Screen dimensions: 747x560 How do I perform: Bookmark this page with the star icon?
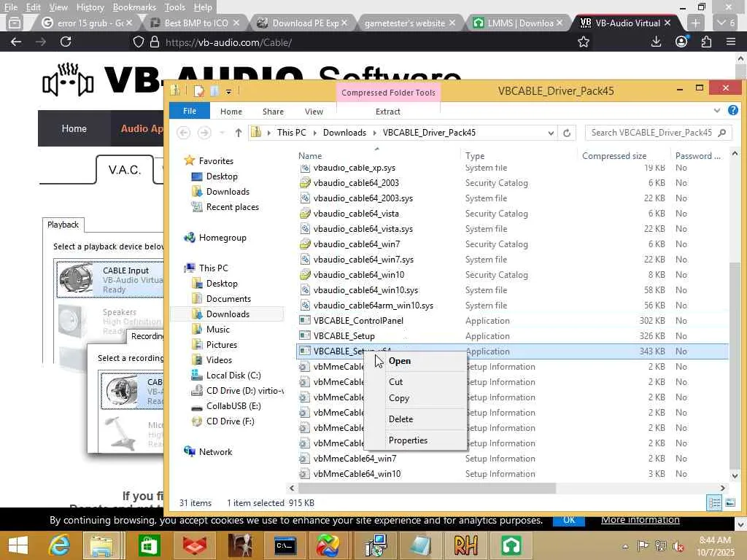click(x=583, y=42)
